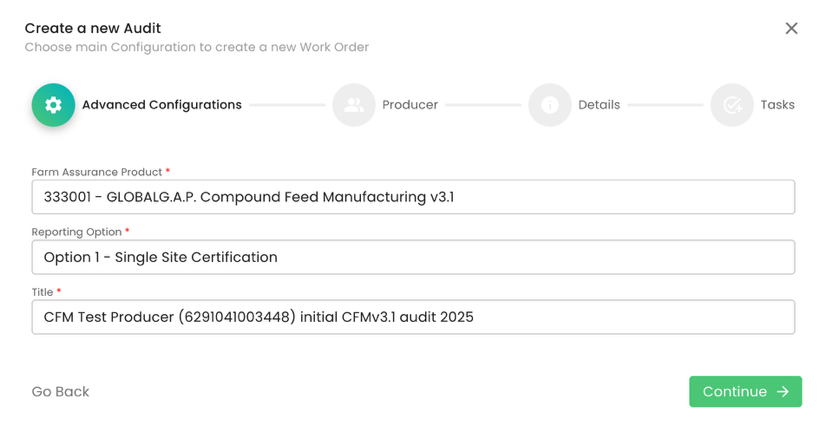Click the Title field label
826x432 pixels.
pos(42,292)
